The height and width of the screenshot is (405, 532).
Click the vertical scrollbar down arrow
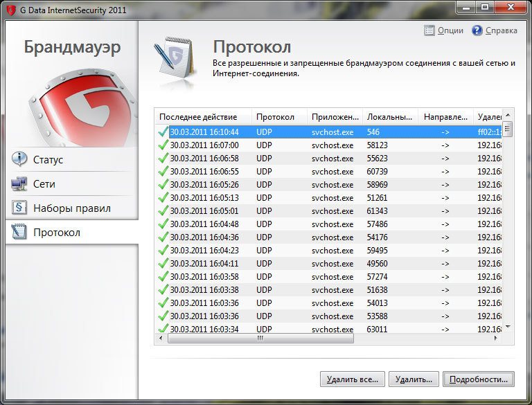coord(508,327)
